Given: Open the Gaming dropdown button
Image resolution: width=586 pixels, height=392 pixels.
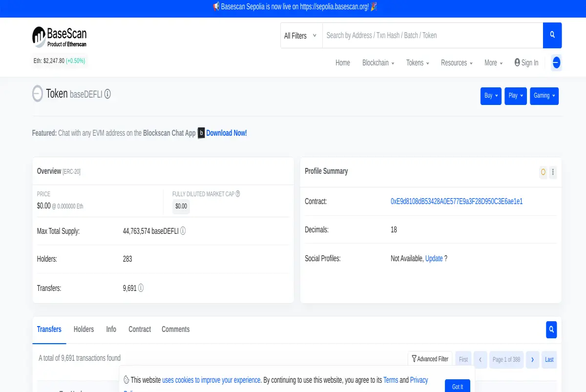Looking at the screenshot, I should click(544, 96).
